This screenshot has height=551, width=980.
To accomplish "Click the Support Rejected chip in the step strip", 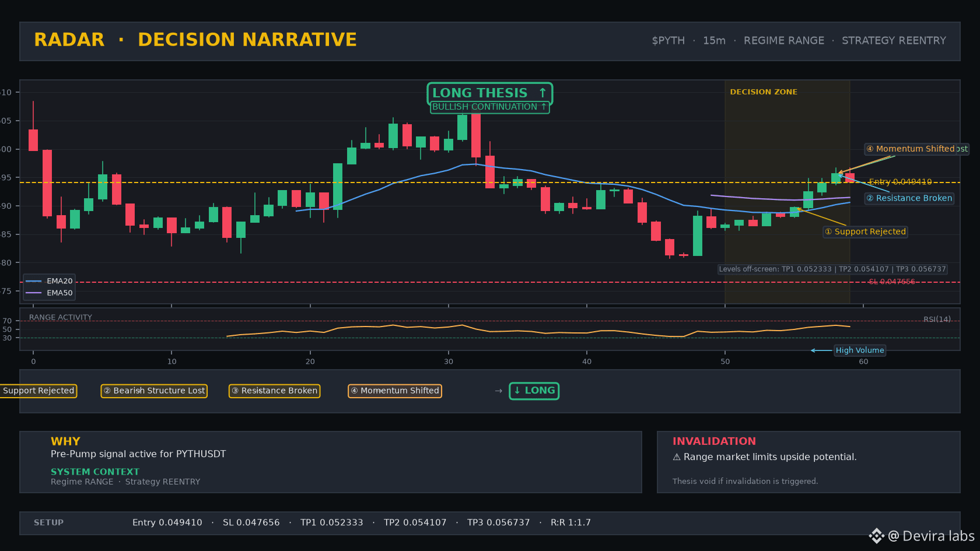I will pos(38,391).
